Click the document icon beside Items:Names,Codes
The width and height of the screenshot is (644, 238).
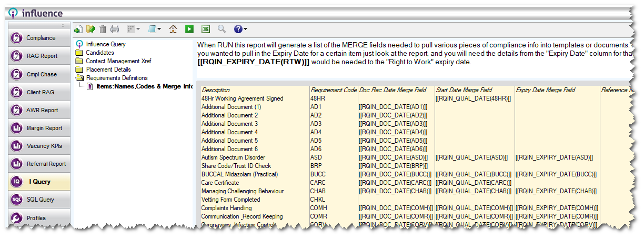pos(90,86)
